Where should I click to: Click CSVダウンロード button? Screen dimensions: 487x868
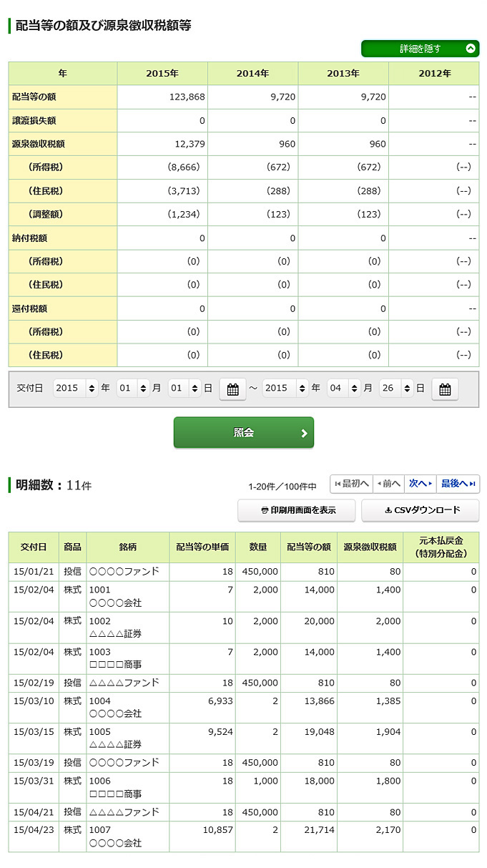[420, 510]
